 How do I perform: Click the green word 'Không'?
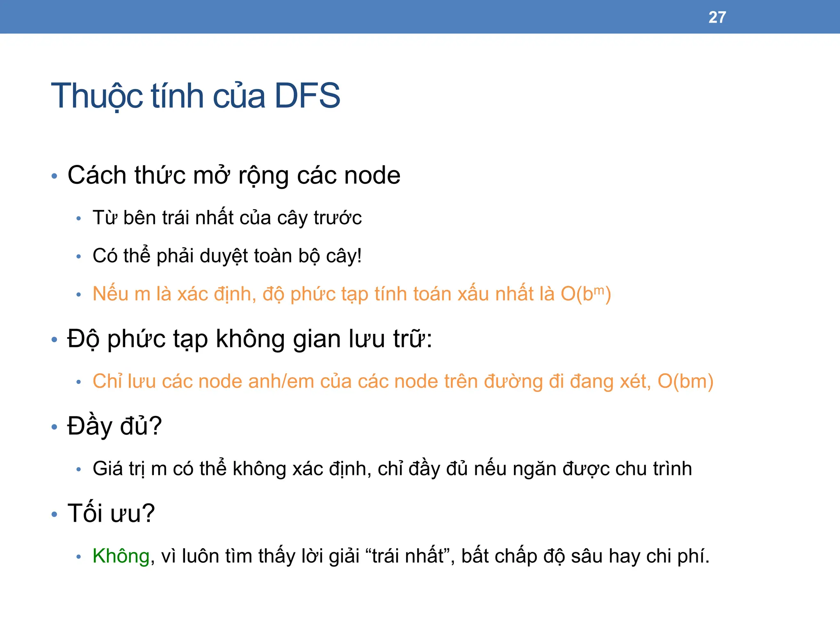pyautogui.click(x=121, y=556)
